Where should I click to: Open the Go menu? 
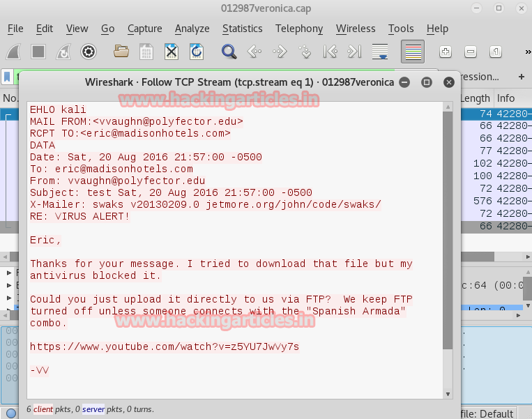[x=107, y=29]
